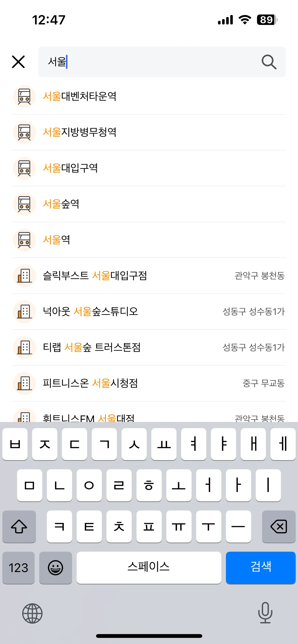The image size is (298, 644).
Task: Toggle the shift key
Action: [19, 526]
